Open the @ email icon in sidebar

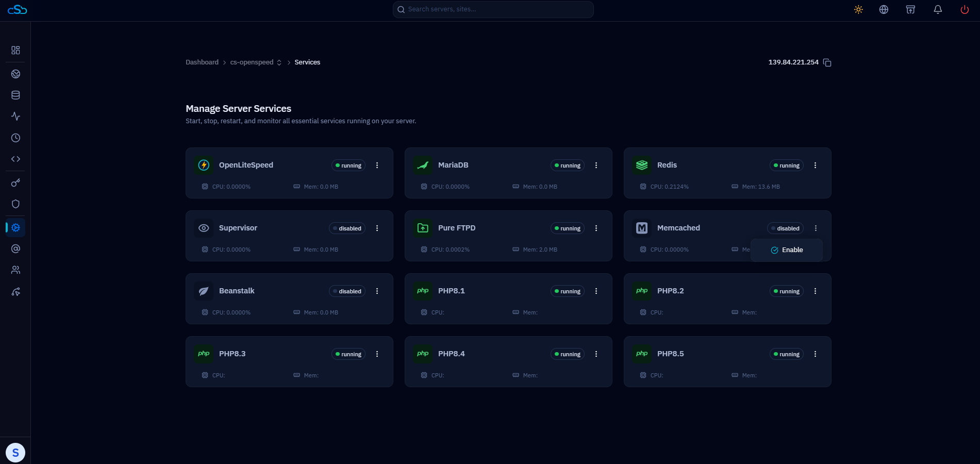point(15,248)
